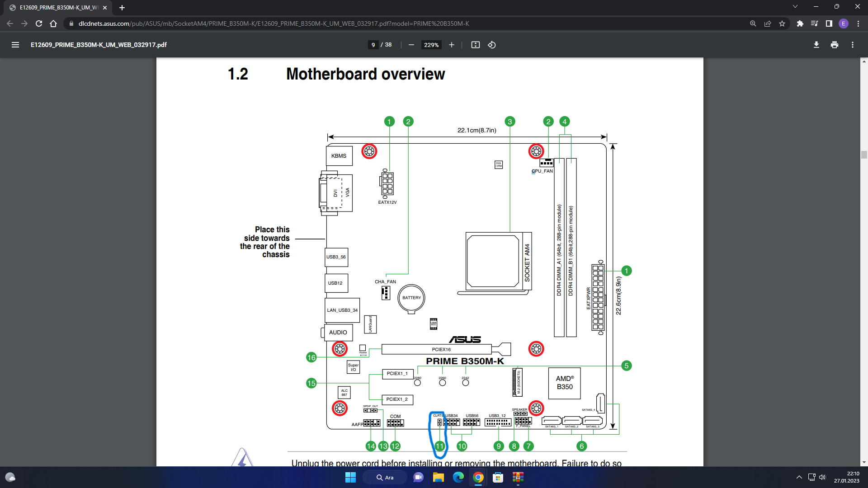Rotate the PDF counterclockwise

coord(492,45)
